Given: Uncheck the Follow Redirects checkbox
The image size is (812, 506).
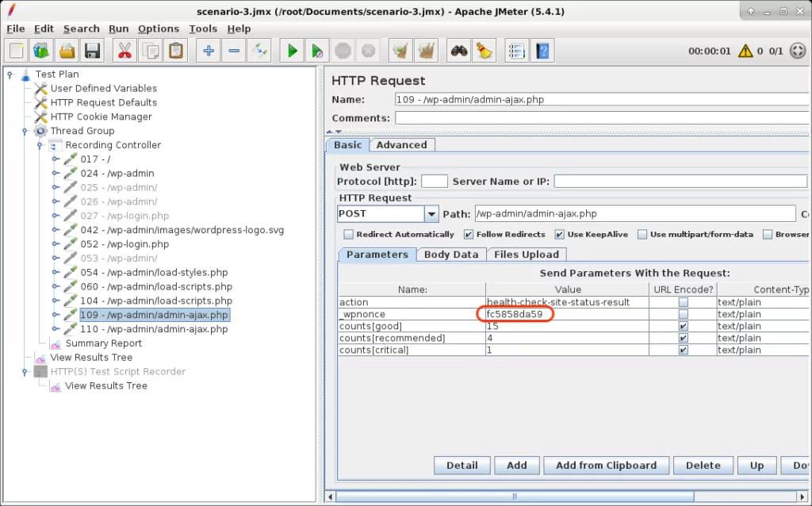Looking at the screenshot, I should point(469,235).
